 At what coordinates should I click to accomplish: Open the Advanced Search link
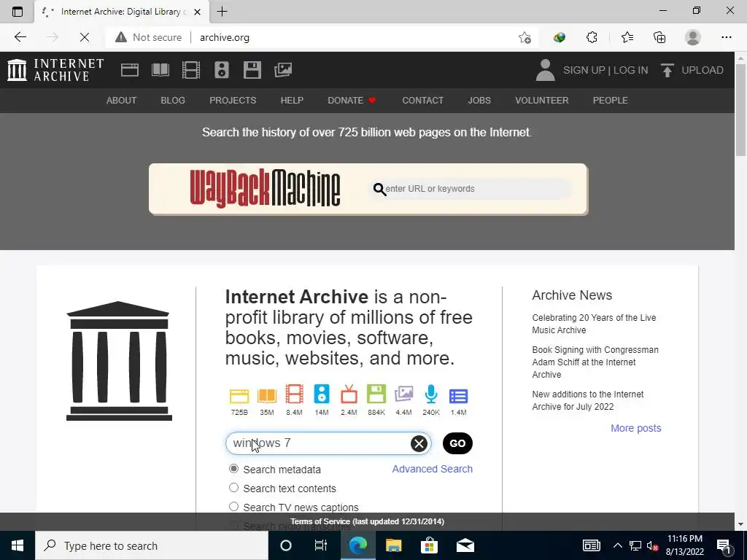432,469
